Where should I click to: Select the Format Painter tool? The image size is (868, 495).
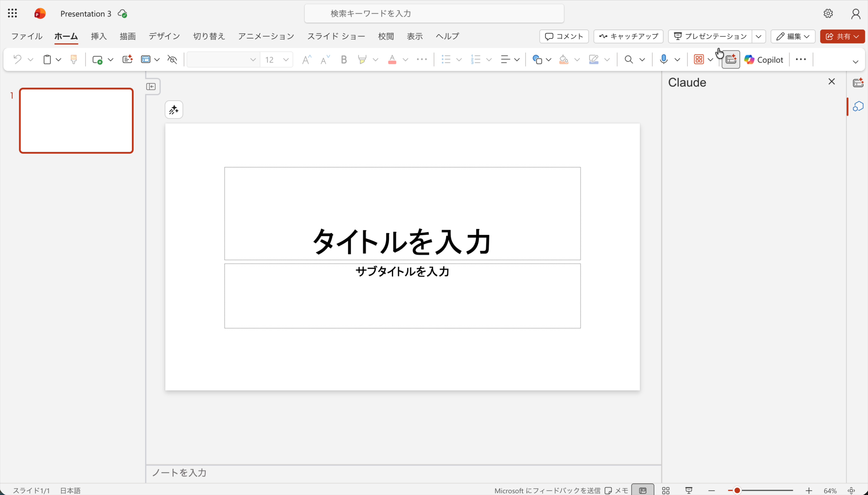pyautogui.click(x=74, y=59)
